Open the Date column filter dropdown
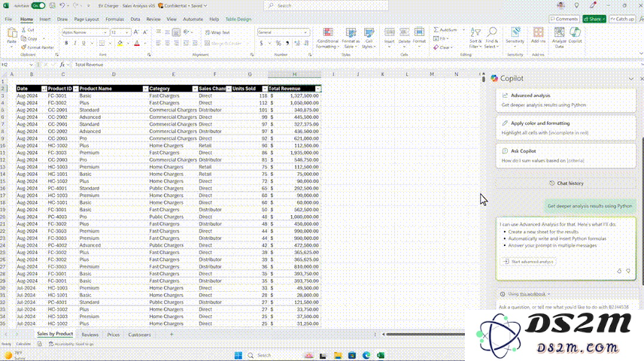This screenshot has height=361, width=644. tap(44, 89)
